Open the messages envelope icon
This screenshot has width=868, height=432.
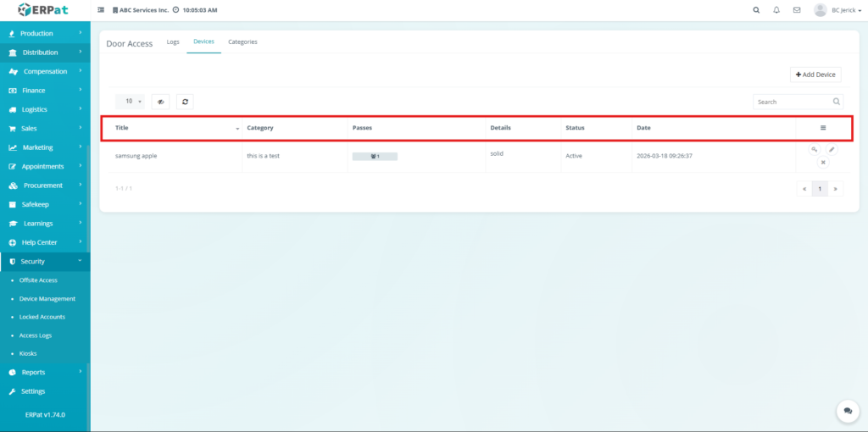pos(797,10)
